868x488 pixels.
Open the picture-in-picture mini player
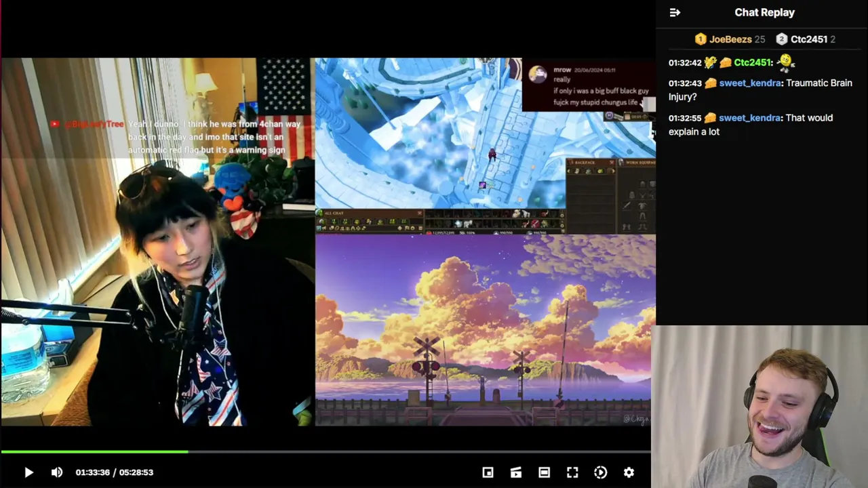[488, 472]
